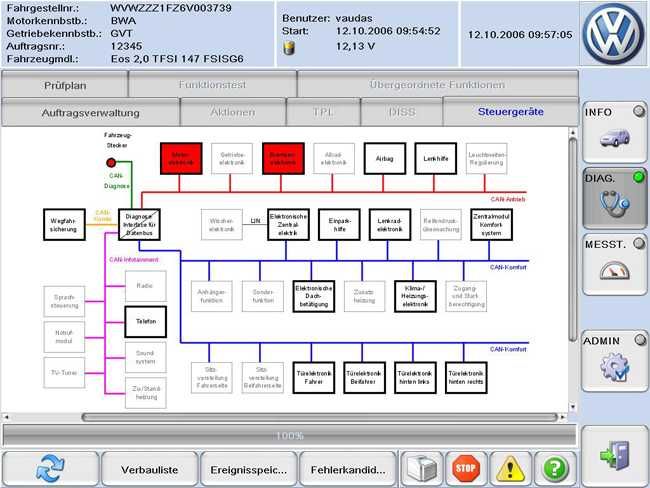
Task: Click the vertical scrollbar thumb of diagram
Action: click(x=572, y=240)
